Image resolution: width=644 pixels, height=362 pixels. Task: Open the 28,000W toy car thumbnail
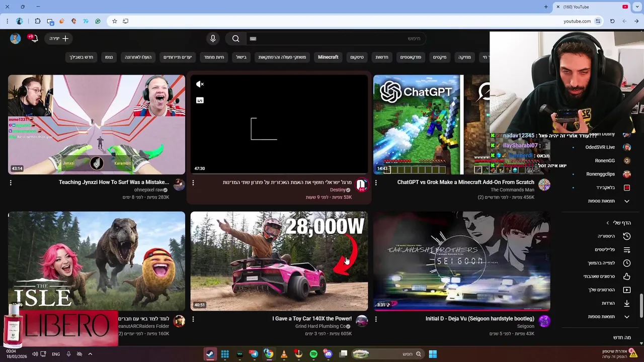279,261
